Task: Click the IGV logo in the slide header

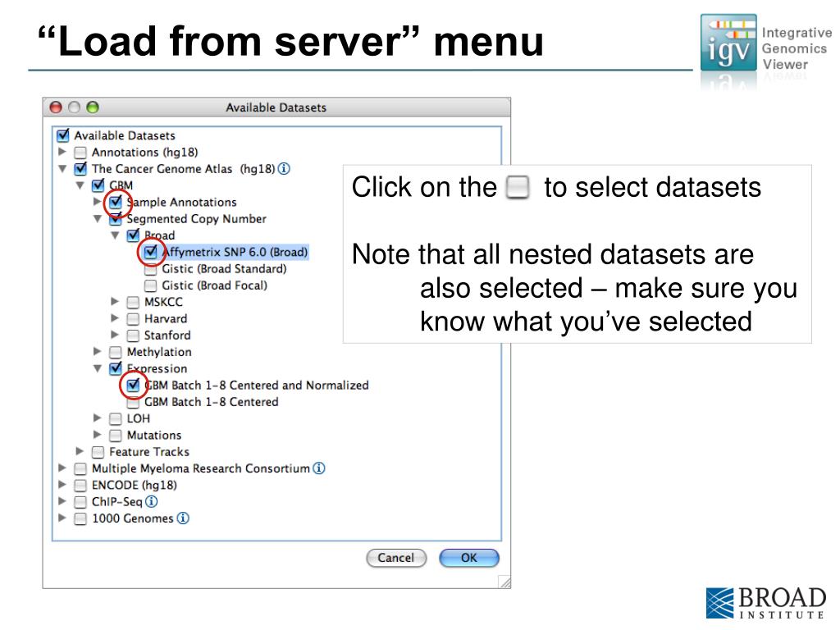Action: tap(728, 43)
